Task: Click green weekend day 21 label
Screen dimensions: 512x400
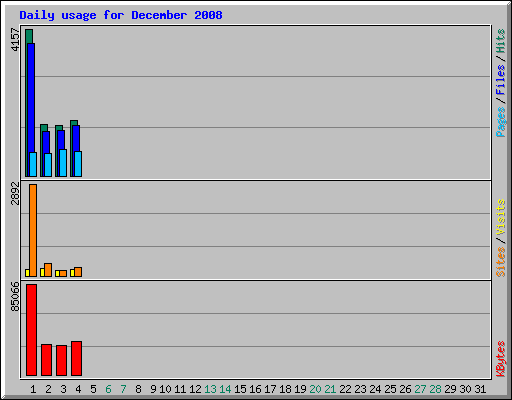Action: click(330, 389)
